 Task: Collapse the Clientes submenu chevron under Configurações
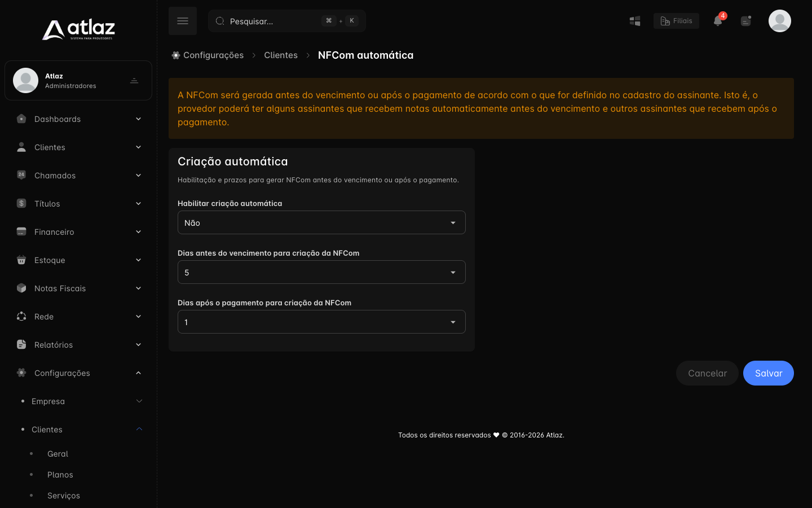coord(139,429)
